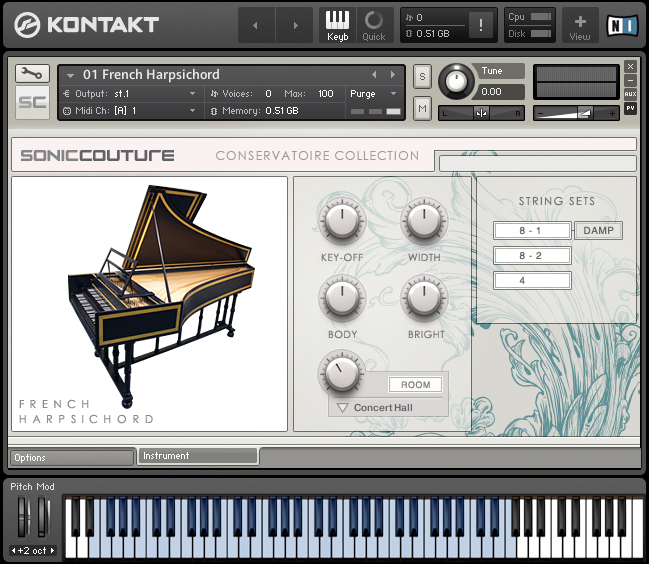Mute the instrument with M button
The width and height of the screenshot is (649, 564).
[x=422, y=108]
